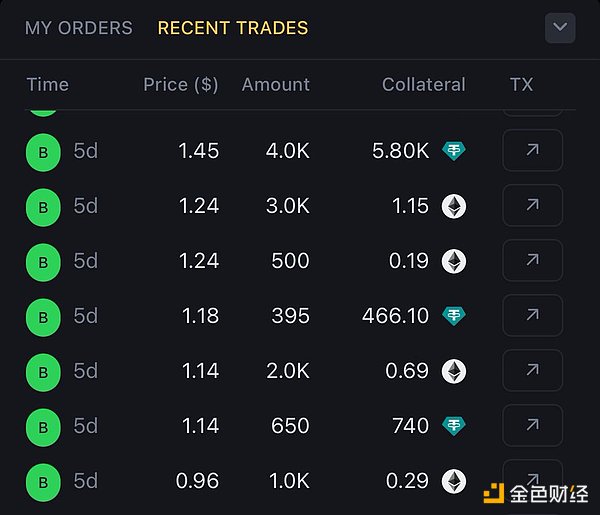Screen dimensions: 600x515
Task: Open transaction link for 2.0K amount trade
Action: (532, 371)
